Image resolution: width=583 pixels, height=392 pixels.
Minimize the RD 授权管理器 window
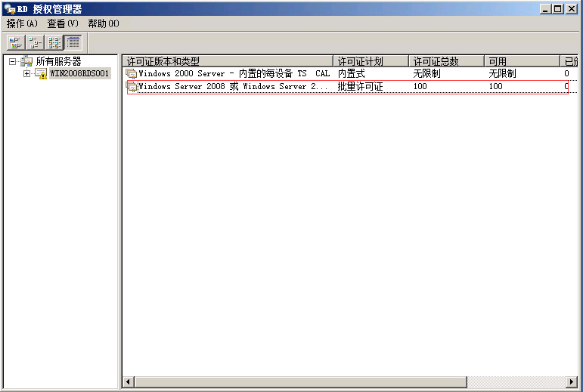coord(545,9)
